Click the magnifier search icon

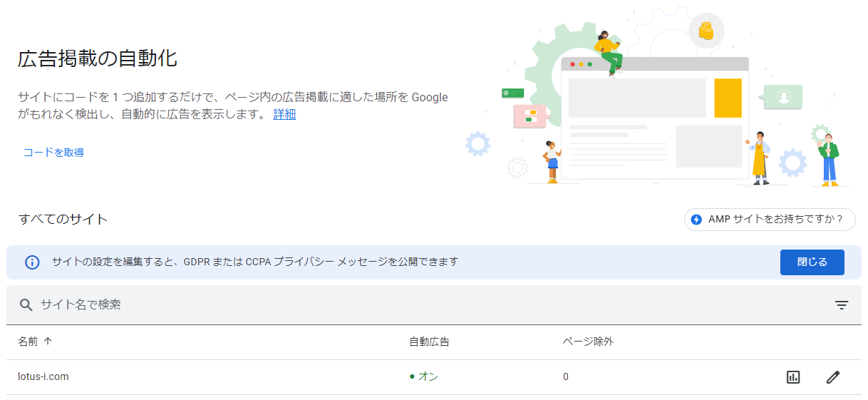click(26, 305)
